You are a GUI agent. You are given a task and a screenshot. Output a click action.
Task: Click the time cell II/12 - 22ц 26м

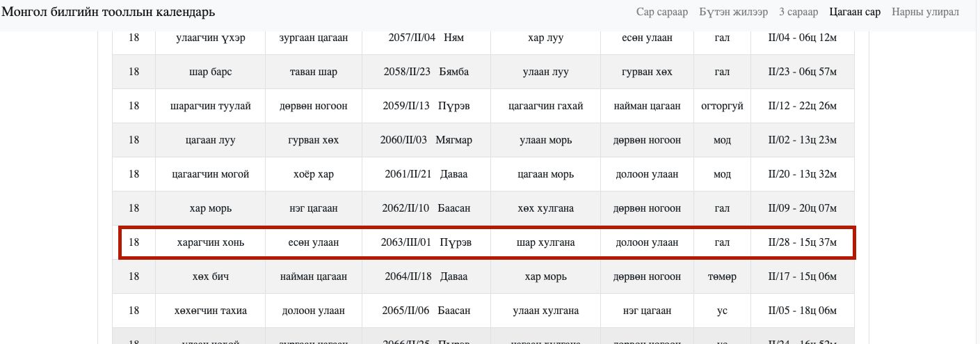point(802,106)
